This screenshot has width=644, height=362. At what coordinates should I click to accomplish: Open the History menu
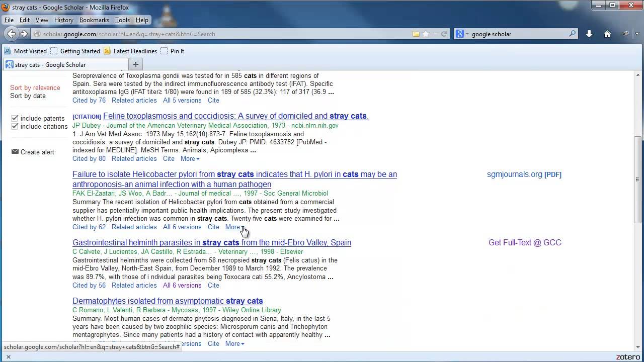(63, 20)
